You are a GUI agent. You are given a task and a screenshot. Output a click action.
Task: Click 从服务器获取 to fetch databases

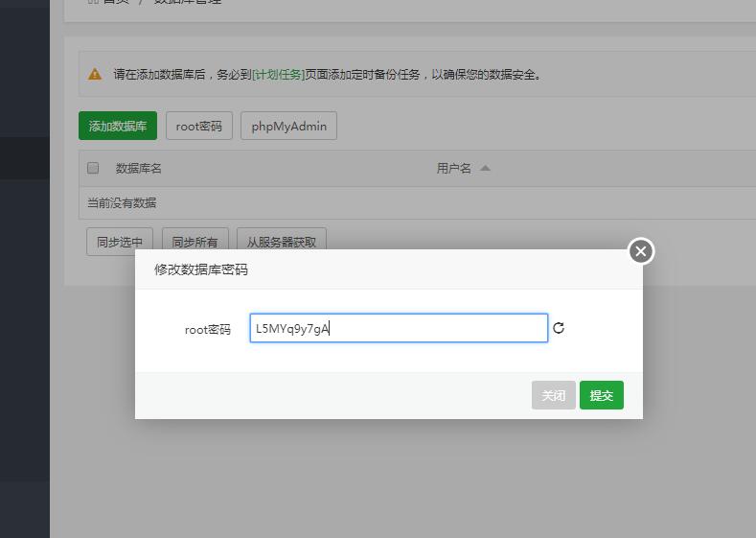point(282,243)
